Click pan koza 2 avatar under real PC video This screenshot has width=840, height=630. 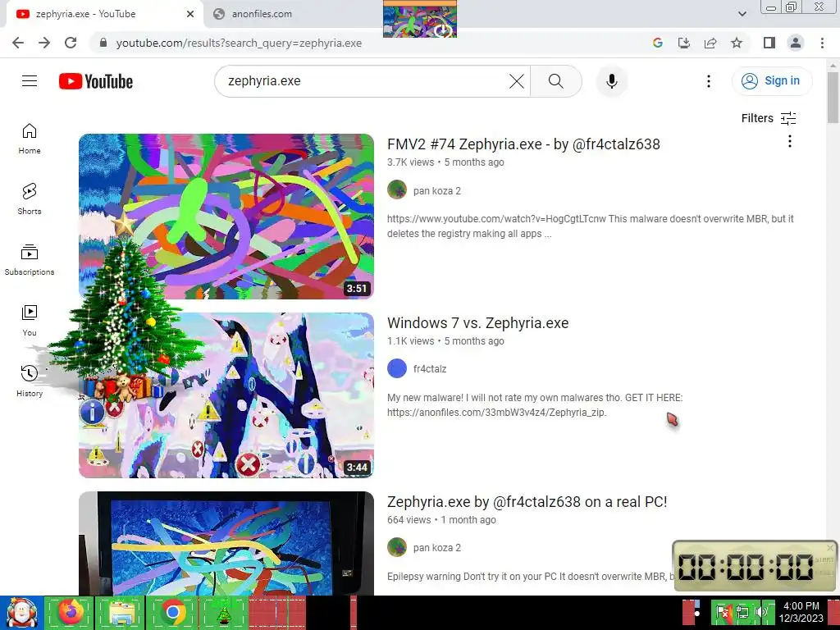click(397, 547)
